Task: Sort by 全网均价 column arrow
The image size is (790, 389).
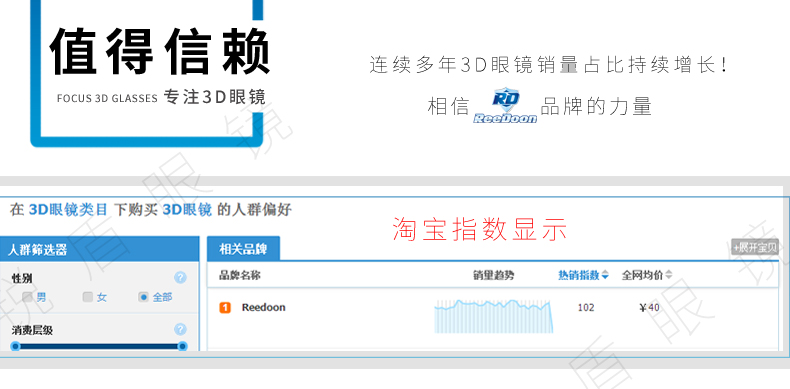Action: (x=669, y=275)
